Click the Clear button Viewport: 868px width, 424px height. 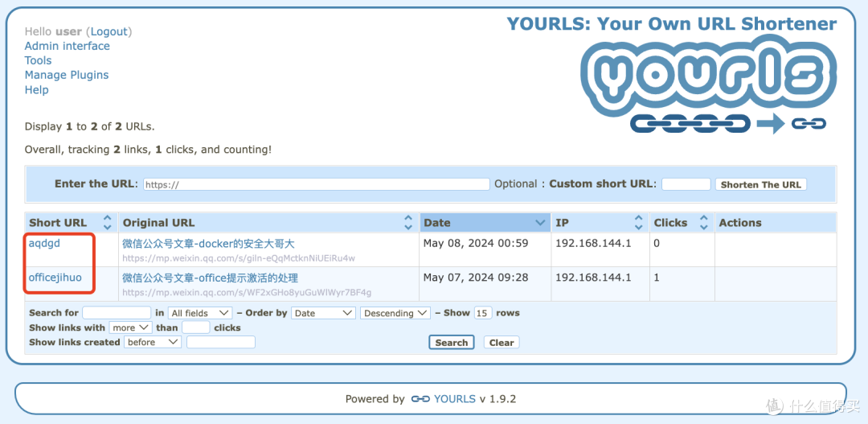pos(502,343)
